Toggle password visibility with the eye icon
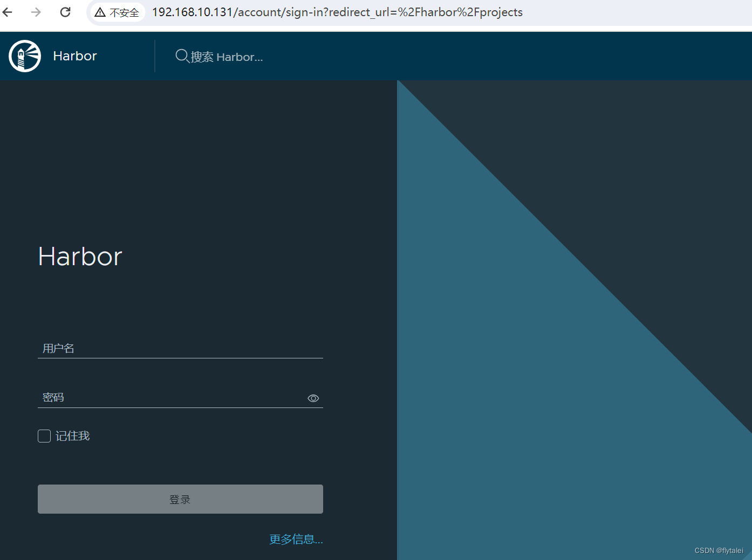The width and height of the screenshot is (752, 560). click(313, 398)
